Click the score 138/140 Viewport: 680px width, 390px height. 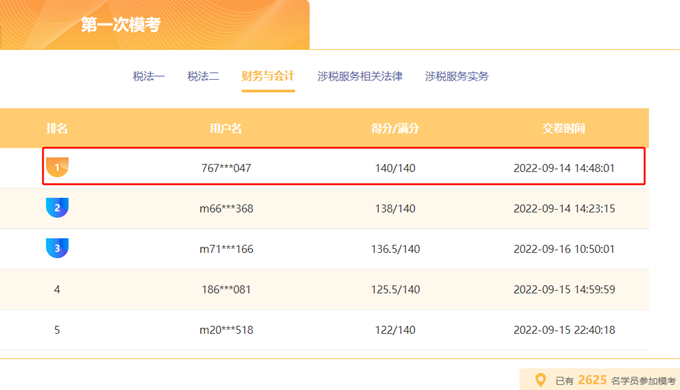click(395, 209)
